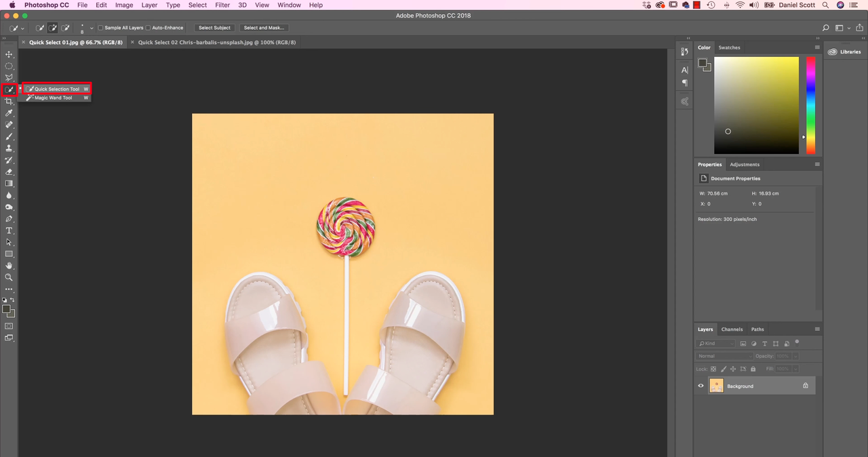Choose Subtract from Selection brush mode
Viewport: 868px width, 457px height.
coord(66,28)
